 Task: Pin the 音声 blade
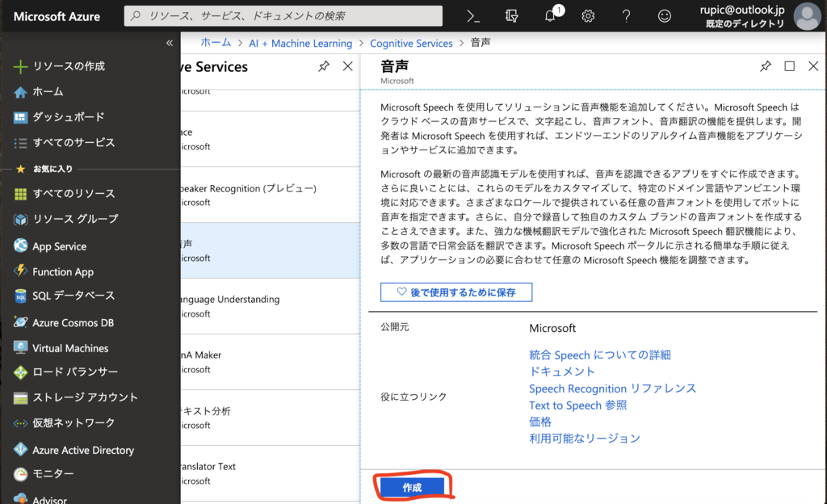pos(766,66)
